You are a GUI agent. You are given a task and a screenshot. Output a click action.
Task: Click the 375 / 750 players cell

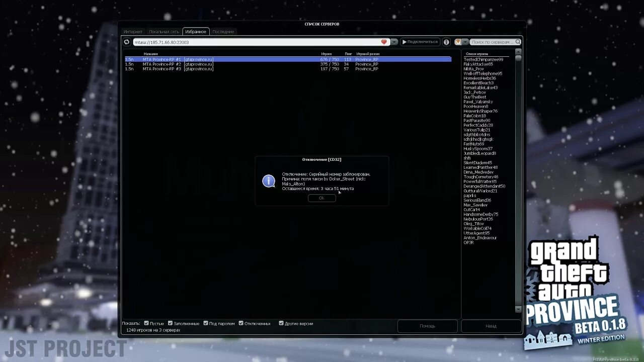click(x=330, y=64)
